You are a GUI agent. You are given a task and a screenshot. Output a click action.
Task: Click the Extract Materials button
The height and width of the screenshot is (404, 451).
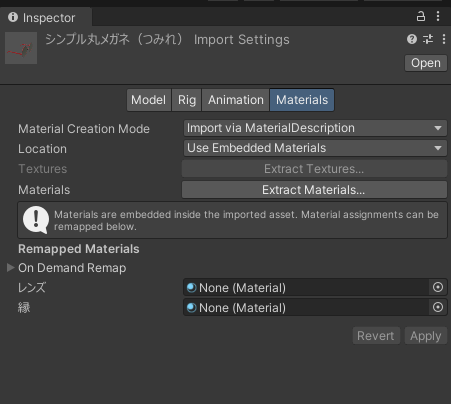pyautogui.click(x=314, y=190)
